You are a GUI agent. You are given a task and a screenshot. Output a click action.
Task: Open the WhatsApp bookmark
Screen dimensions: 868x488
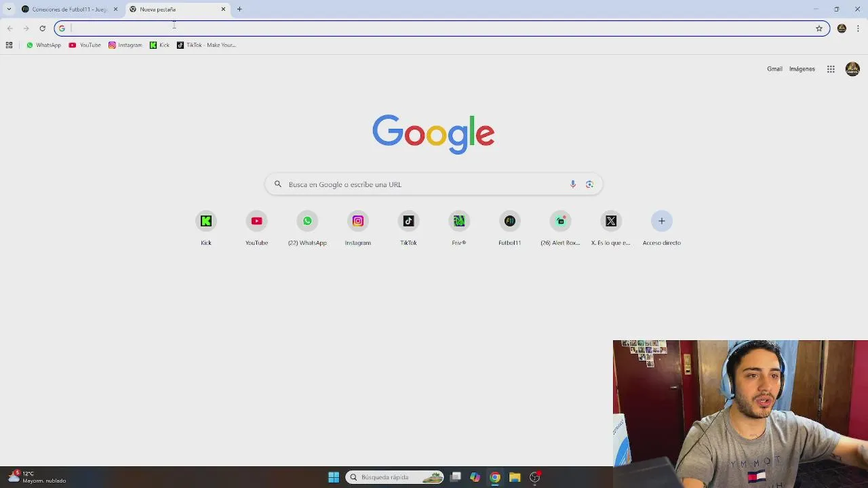tap(43, 45)
